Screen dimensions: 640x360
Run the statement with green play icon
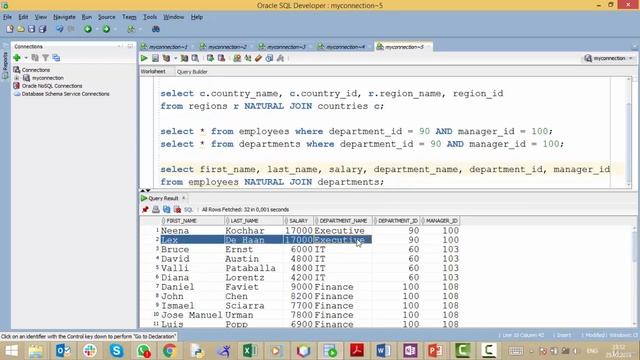[144, 58]
